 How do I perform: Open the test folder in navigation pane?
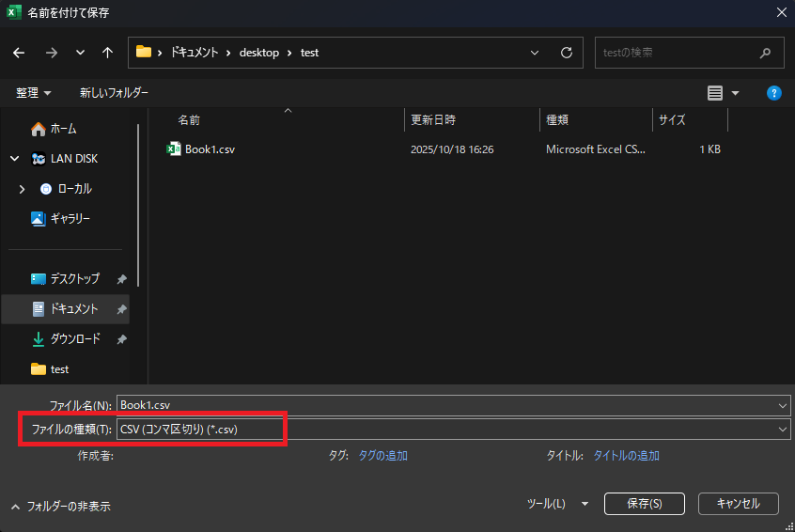coord(59,369)
